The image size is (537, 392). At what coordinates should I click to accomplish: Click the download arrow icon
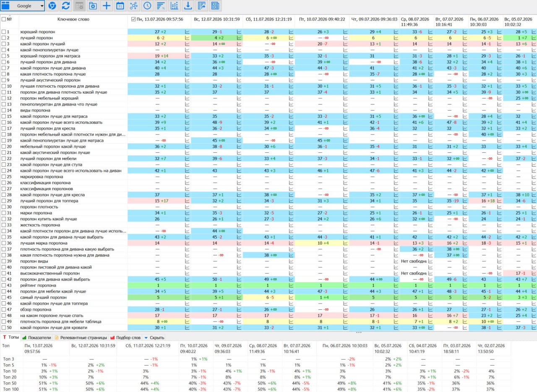(188, 6)
